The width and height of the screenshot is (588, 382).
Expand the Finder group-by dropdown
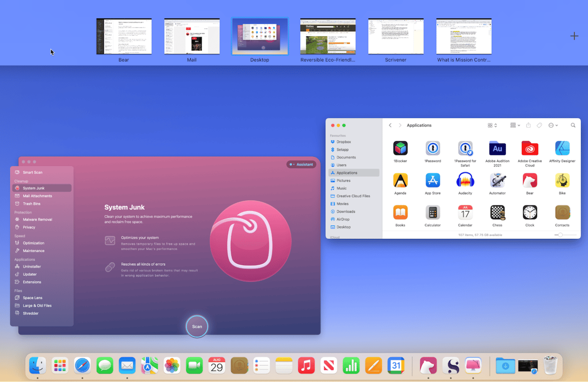tap(515, 126)
